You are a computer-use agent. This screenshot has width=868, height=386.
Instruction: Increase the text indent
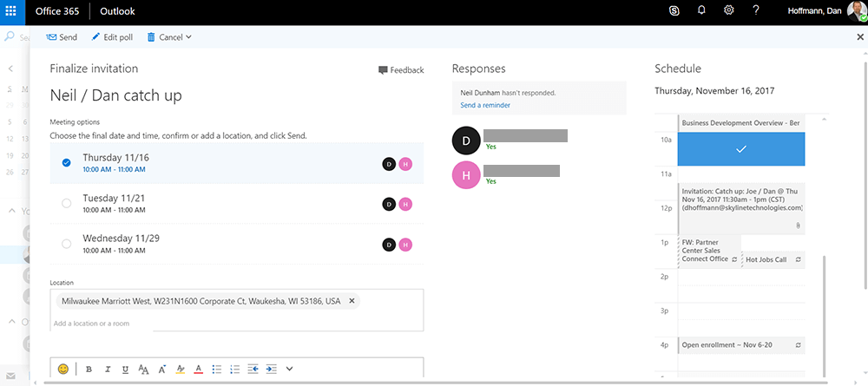[271, 369]
